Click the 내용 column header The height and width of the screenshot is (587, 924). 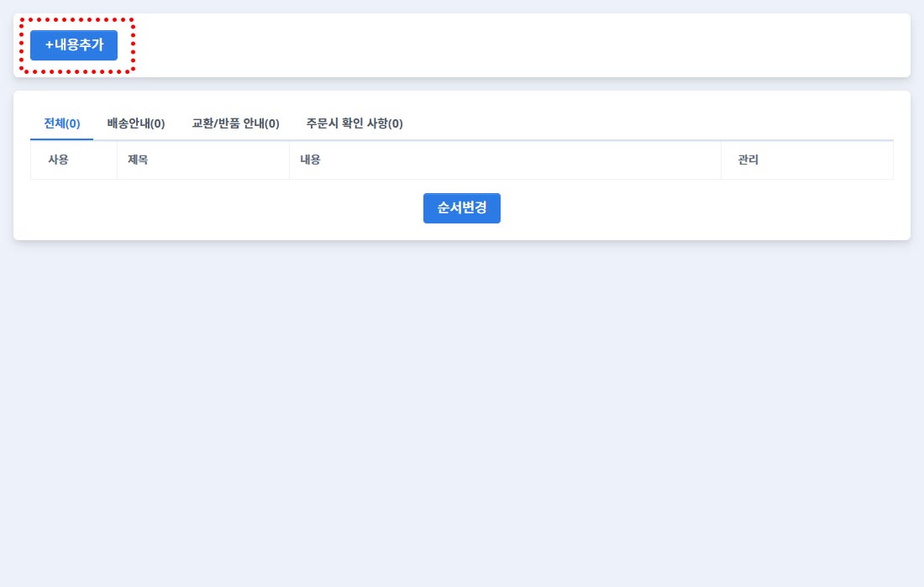pos(505,160)
